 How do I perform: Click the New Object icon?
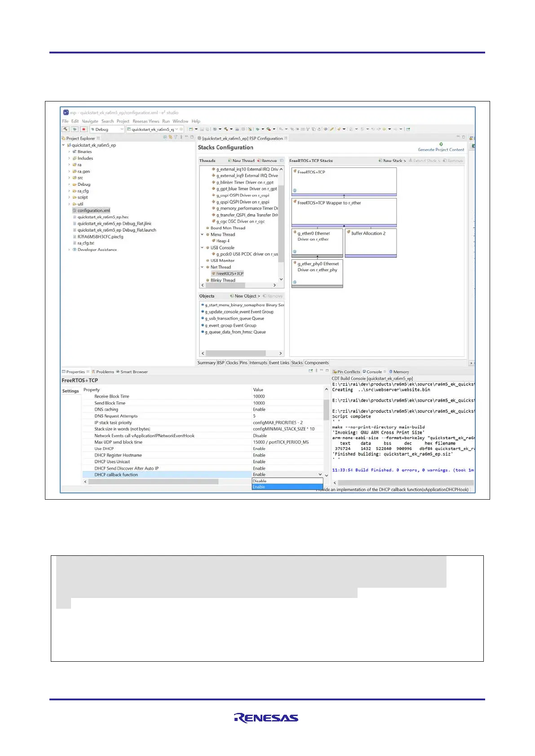(x=232, y=296)
